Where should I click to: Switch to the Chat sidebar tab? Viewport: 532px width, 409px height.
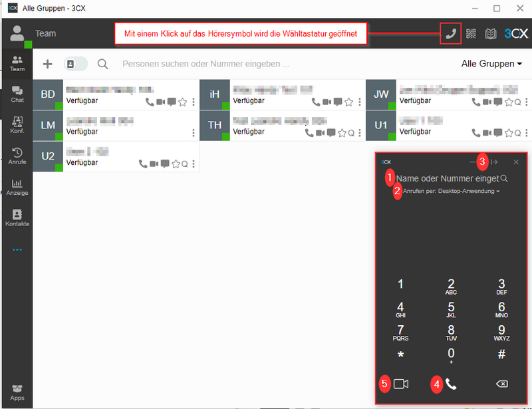pyautogui.click(x=17, y=94)
